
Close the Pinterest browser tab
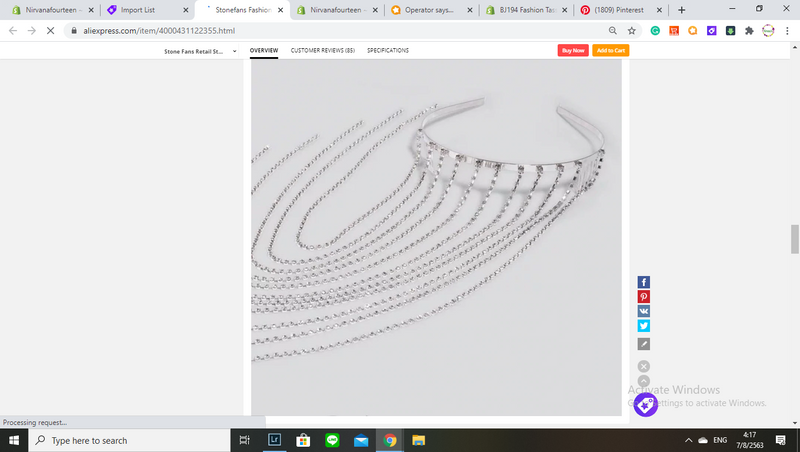coord(659,10)
